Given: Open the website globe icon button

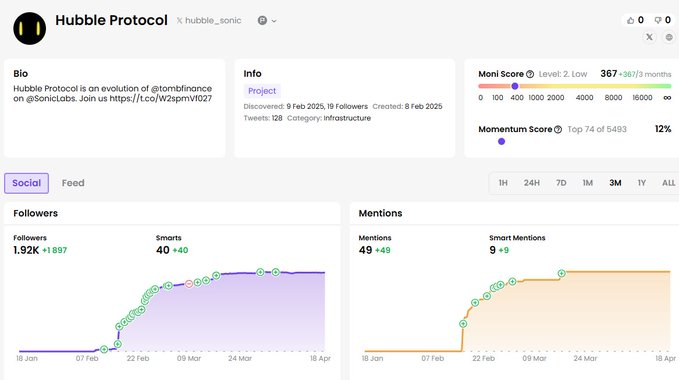Looking at the screenshot, I should pos(669,37).
